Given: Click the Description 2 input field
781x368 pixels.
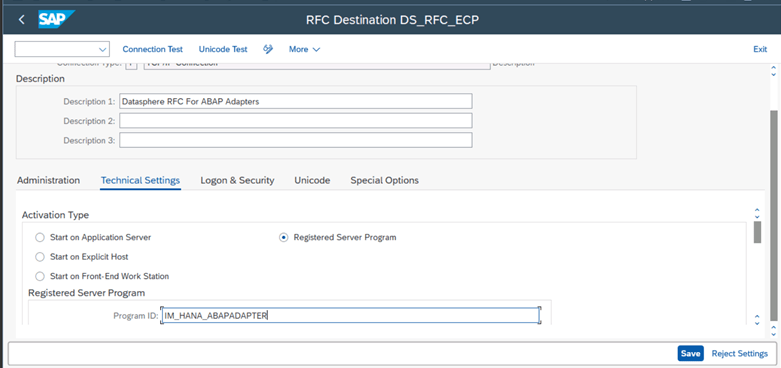Looking at the screenshot, I should [x=296, y=121].
